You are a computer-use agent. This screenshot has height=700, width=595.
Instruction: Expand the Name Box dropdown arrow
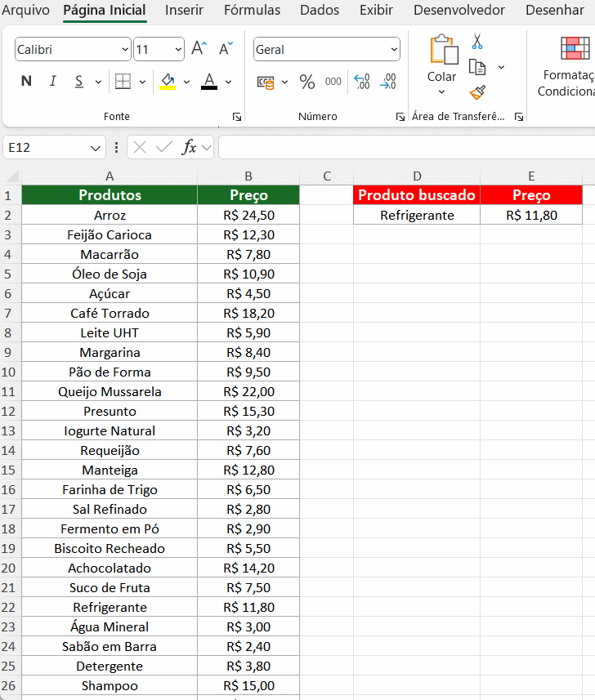click(95, 148)
